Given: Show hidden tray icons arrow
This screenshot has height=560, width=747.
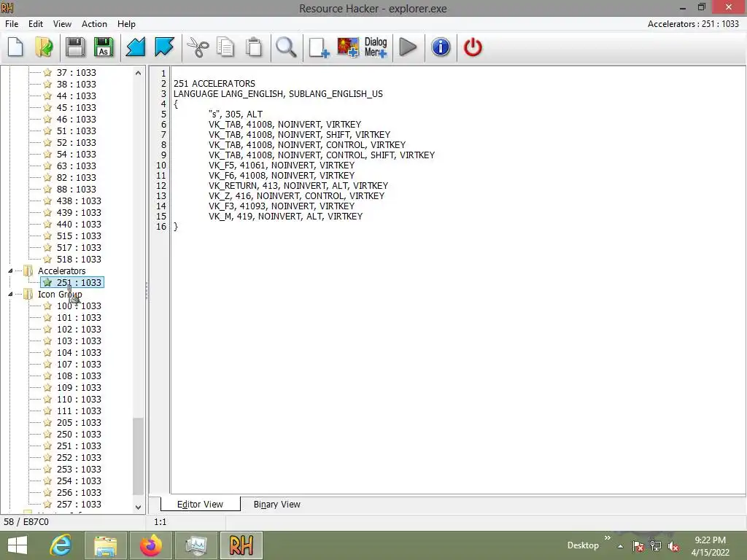Looking at the screenshot, I should point(620,546).
